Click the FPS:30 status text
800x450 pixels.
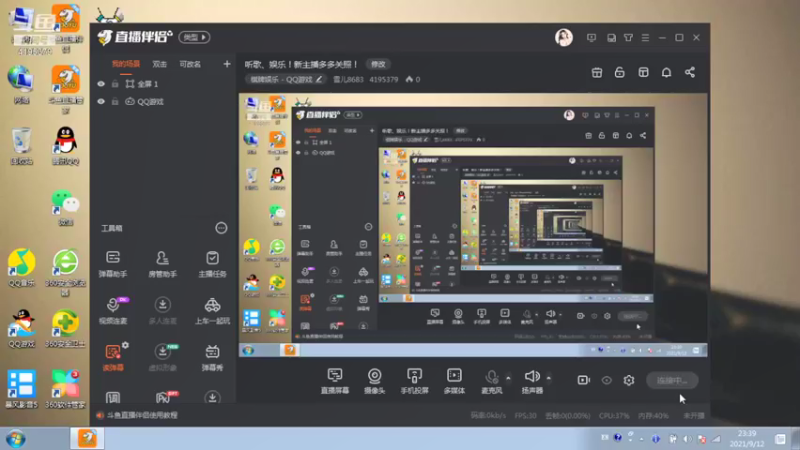pyautogui.click(x=525, y=416)
